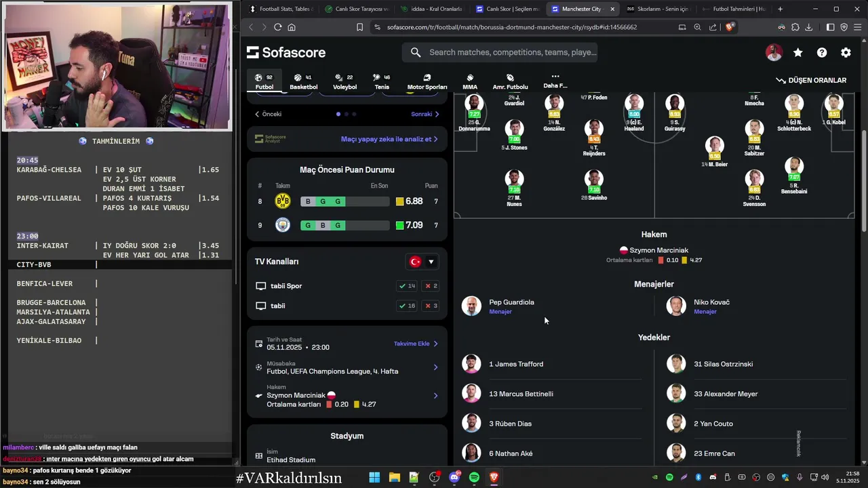Bookmark this page icon
868x488 pixels.
click(360, 27)
